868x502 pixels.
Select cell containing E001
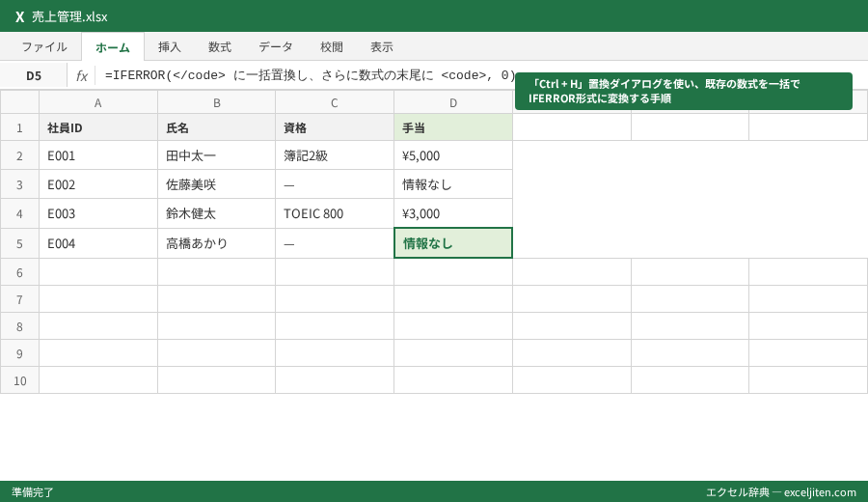pos(98,155)
